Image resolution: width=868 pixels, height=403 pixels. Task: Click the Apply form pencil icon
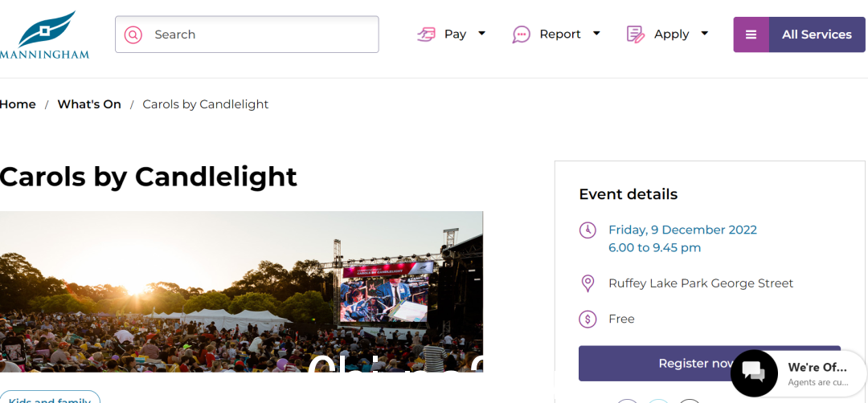coord(636,35)
